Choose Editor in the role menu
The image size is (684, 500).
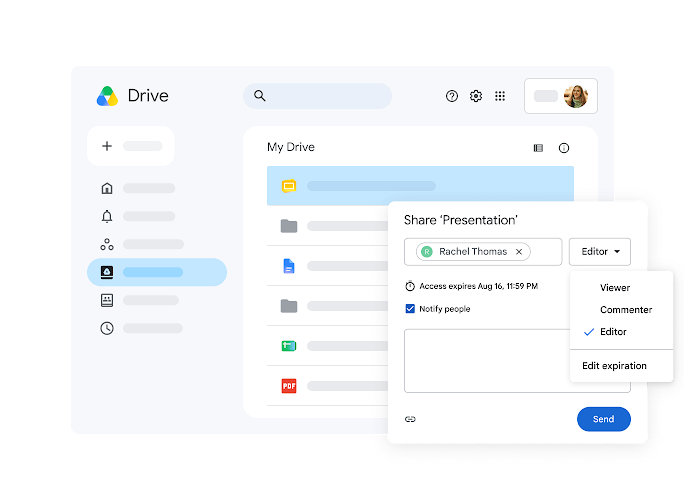click(613, 332)
